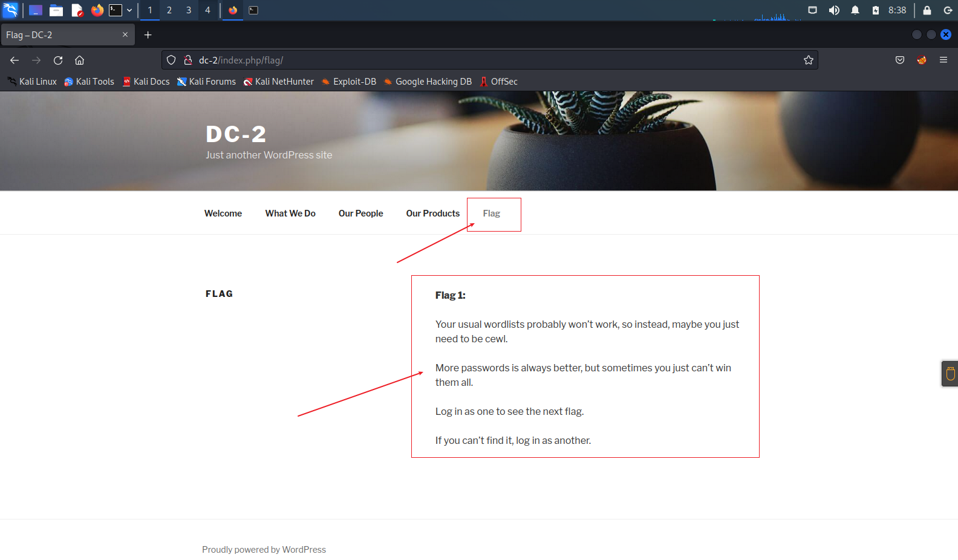958x560 pixels.
Task: Expand the terminal launcher dropdown arrow
Action: 129,10
